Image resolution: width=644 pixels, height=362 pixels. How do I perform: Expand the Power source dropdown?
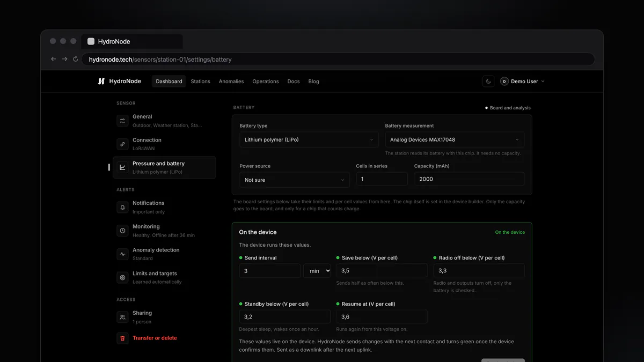[294, 180]
